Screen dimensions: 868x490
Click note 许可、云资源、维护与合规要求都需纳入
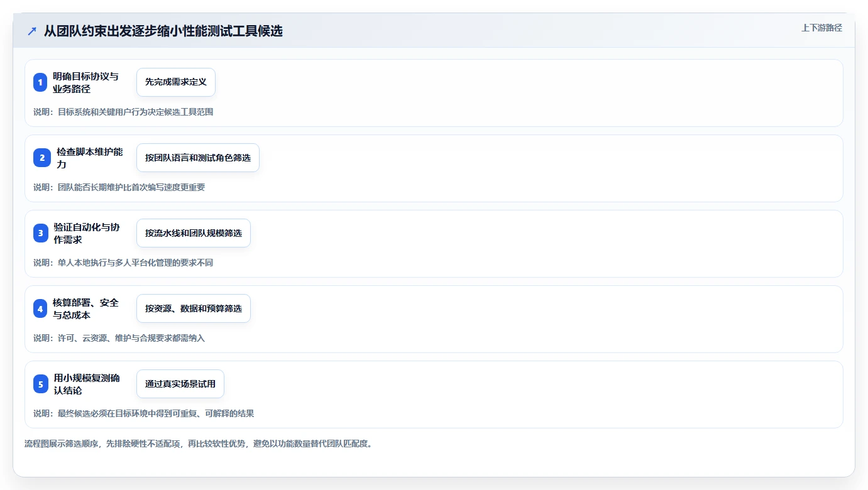coord(119,338)
